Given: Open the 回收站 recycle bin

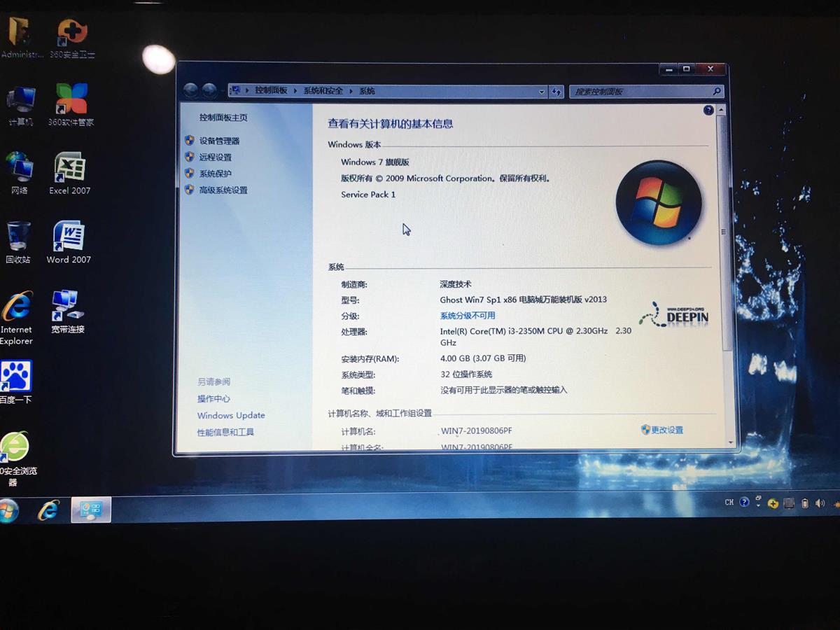Looking at the screenshot, I should 18,242.
